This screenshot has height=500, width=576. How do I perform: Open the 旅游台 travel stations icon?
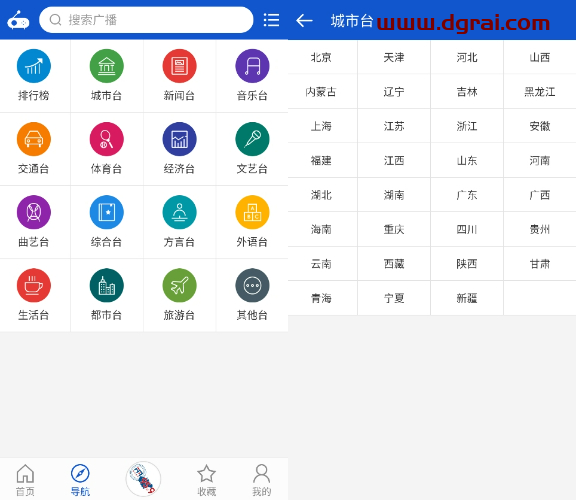coord(179,285)
